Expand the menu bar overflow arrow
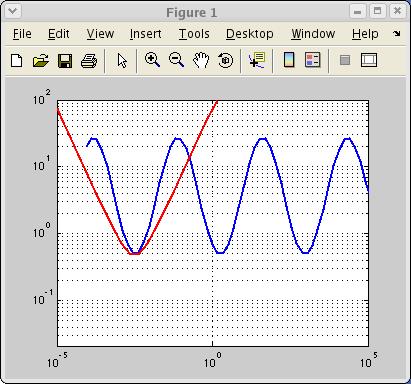This screenshot has height=384, width=411. 396,33
